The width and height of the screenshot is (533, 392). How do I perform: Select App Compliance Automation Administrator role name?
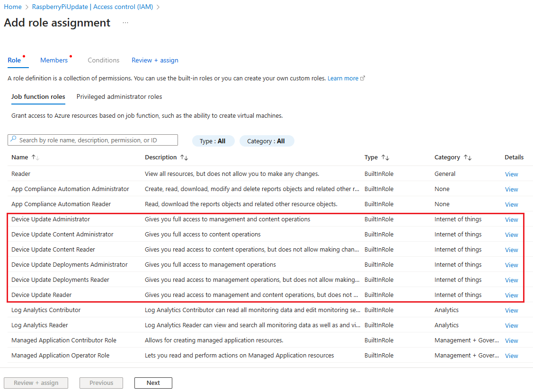70,189
